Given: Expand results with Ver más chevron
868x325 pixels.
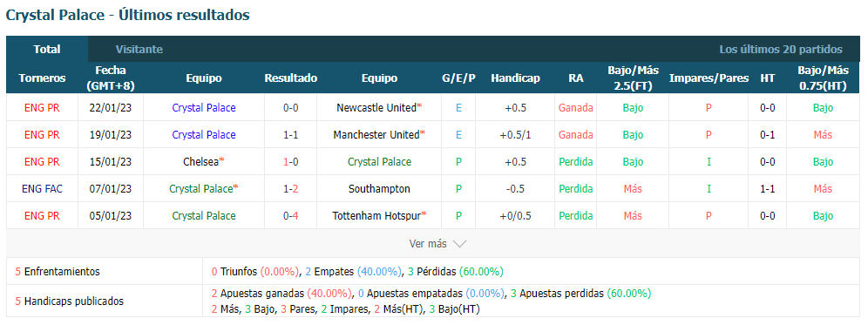Looking at the screenshot, I should pos(437,244).
